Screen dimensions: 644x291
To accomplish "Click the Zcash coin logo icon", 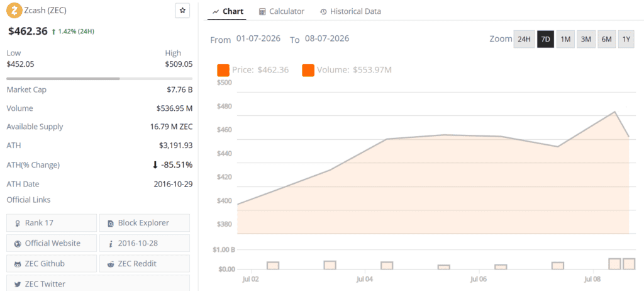I will (x=15, y=11).
